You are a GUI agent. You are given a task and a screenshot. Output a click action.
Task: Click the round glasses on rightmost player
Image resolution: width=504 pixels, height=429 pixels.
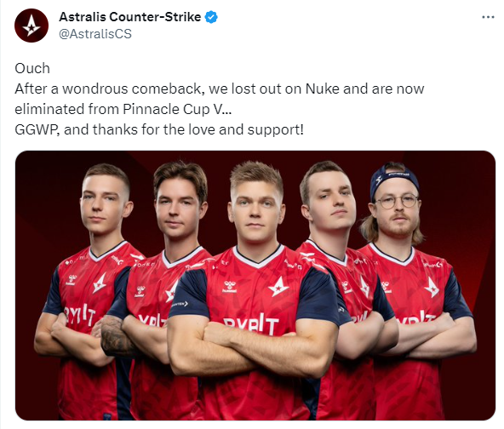(x=397, y=202)
